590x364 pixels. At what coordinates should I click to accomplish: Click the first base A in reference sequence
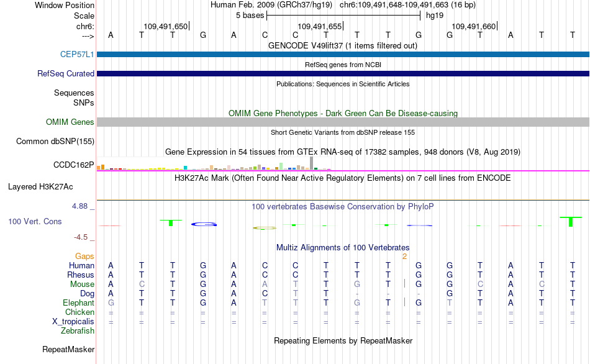[x=111, y=35]
